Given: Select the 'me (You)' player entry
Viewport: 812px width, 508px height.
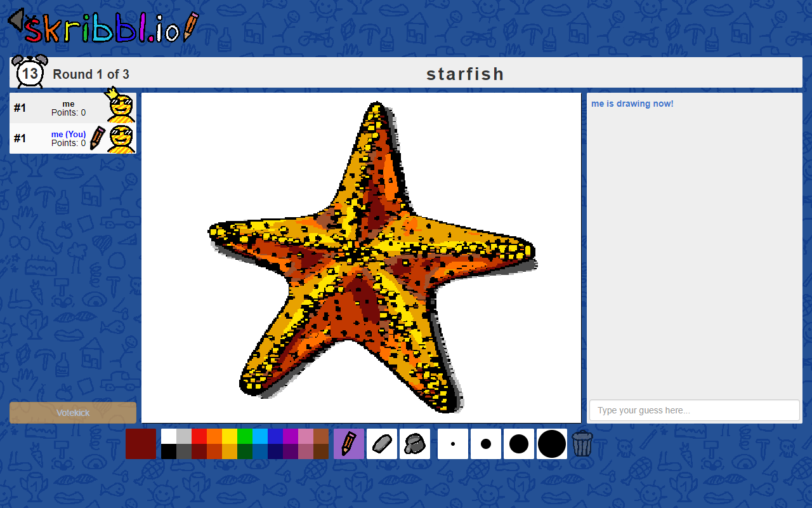Looking at the screenshot, I should [73, 138].
